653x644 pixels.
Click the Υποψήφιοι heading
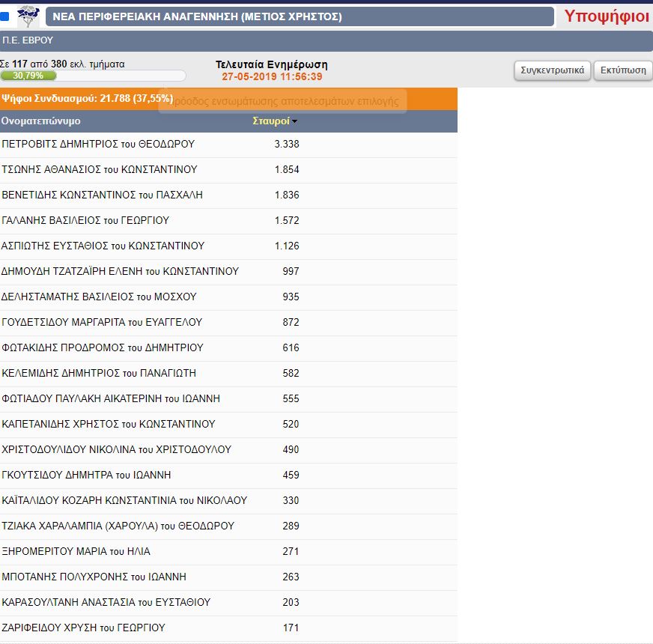(606, 16)
